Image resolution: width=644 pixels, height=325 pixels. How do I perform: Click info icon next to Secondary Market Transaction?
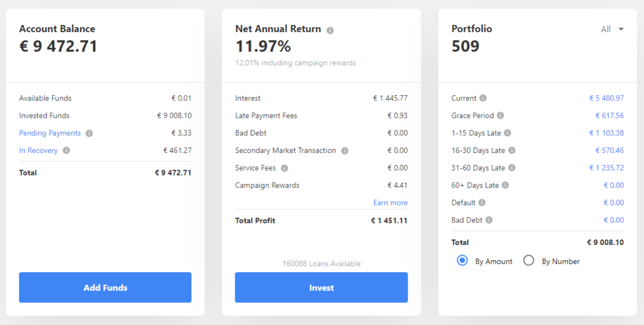pyautogui.click(x=345, y=151)
